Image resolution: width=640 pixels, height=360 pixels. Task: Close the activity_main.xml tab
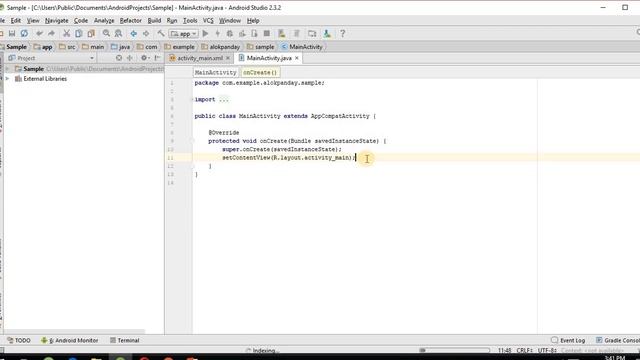[228, 58]
